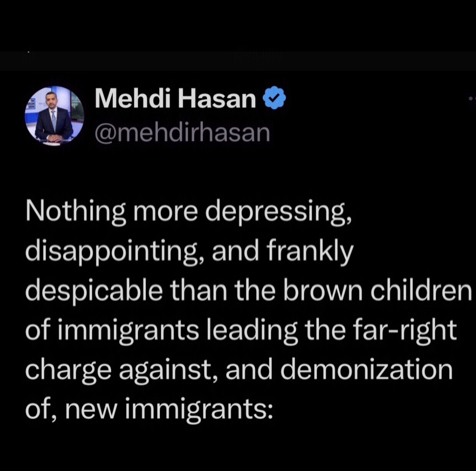The image size is (476, 471).
Task: Tap the word "charge" in the tweet
Action: click(x=69, y=370)
